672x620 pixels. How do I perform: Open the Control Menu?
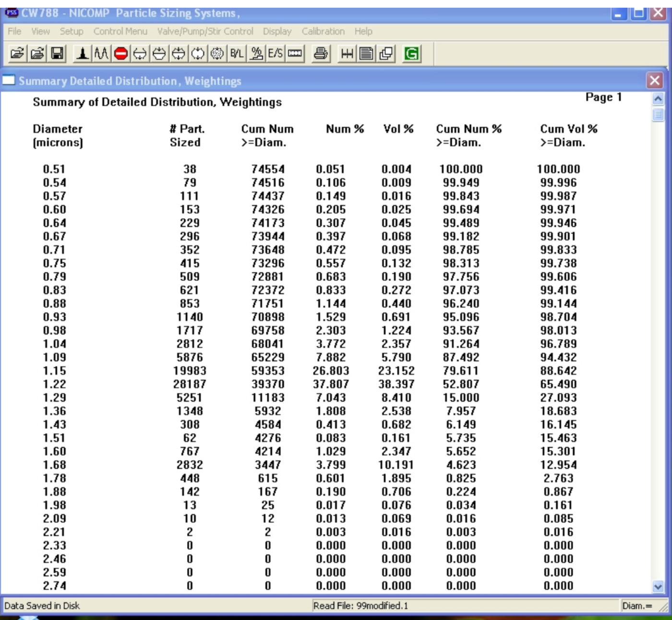coord(120,31)
